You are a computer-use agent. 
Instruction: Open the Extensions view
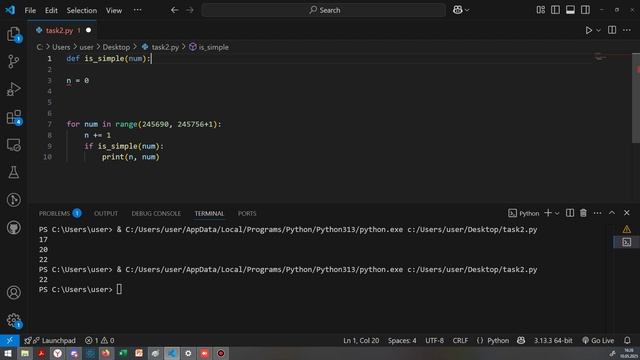click(13, 117)
